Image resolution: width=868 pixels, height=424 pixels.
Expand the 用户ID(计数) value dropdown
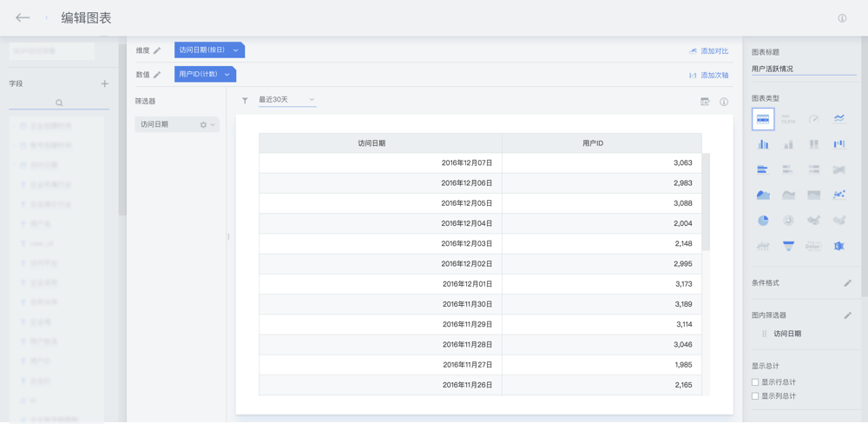pyautogui.click(x=227, y=74)
